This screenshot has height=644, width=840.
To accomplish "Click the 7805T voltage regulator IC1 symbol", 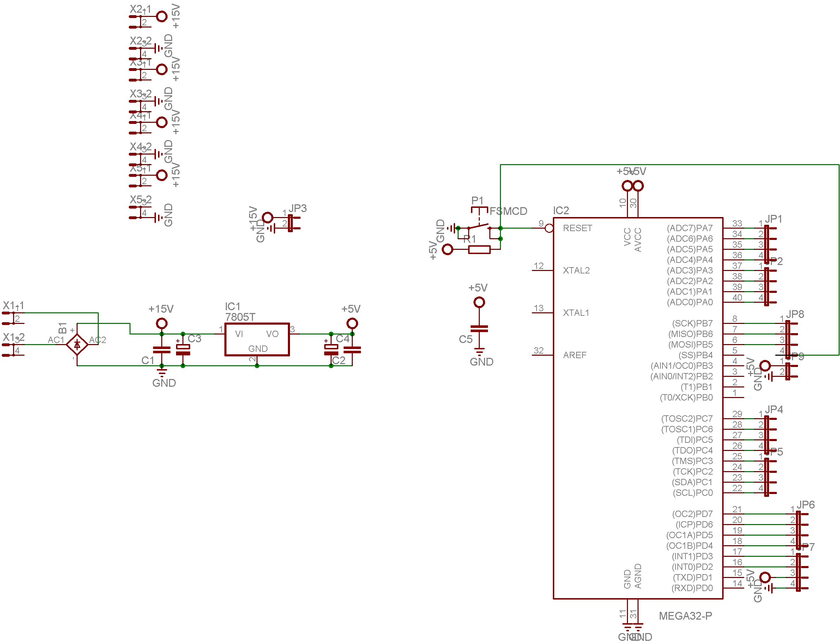I will [x=257, y=339].
